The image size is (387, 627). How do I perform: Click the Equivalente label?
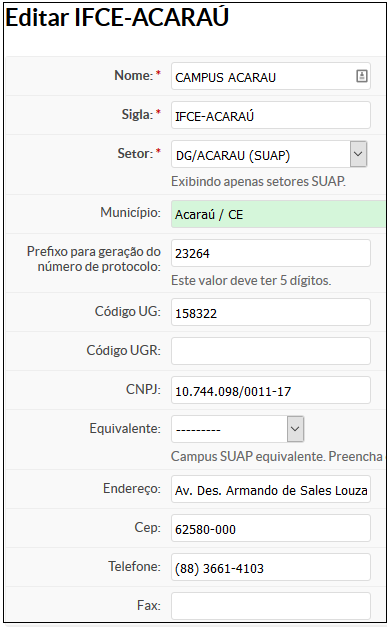coord(125,428)
